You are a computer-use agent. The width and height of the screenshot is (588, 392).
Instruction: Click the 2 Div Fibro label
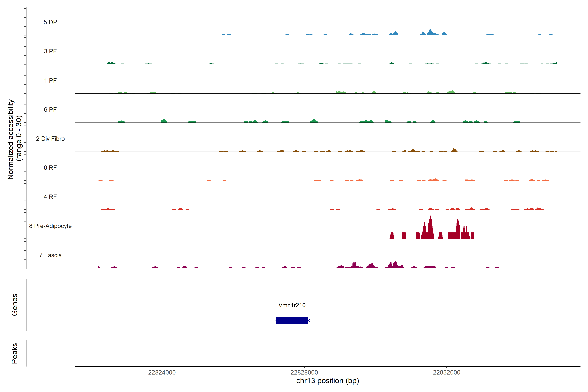[x=50, y=139]
